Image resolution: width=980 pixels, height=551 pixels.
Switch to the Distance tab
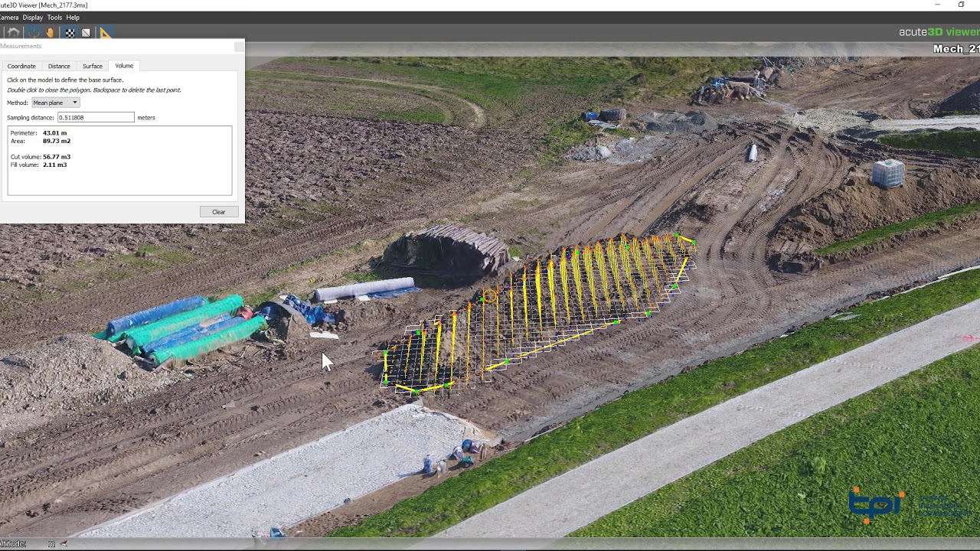click(x=59, y=67)
